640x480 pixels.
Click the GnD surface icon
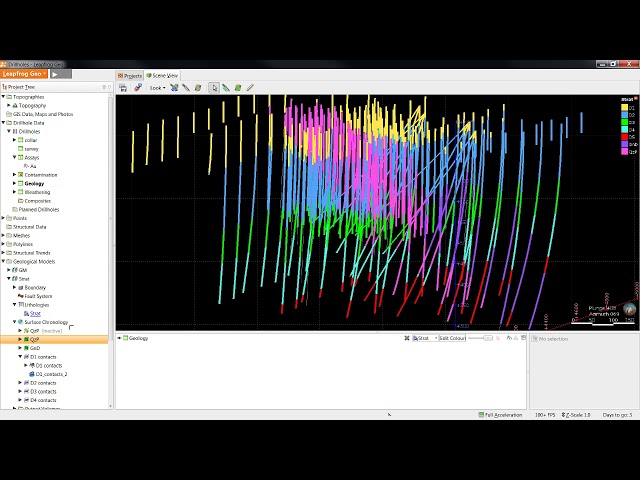tap(26, 348)
